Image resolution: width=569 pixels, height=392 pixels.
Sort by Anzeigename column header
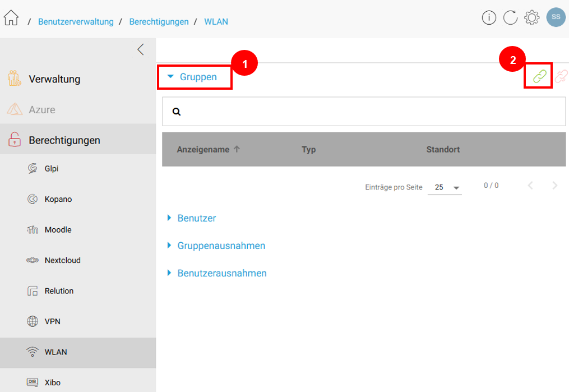[x=203, y=150]
